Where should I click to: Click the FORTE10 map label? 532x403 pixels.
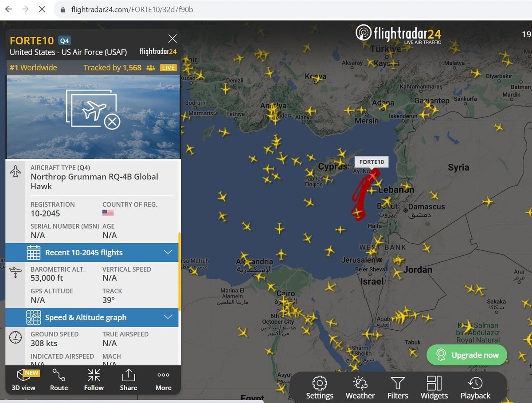pos(372,162)
